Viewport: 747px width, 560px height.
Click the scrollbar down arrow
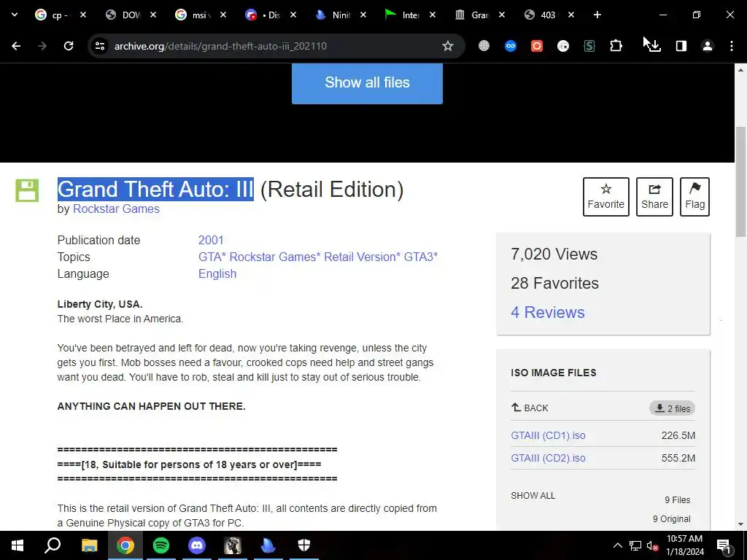pyautogui.click(x=741, y=525)
